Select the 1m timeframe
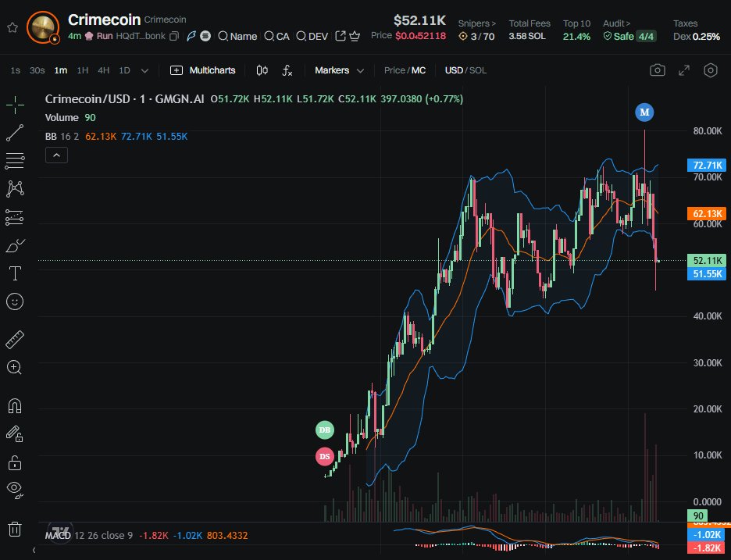Image resolution: width=731 pixels, height=560 pixels. [61, 70]
